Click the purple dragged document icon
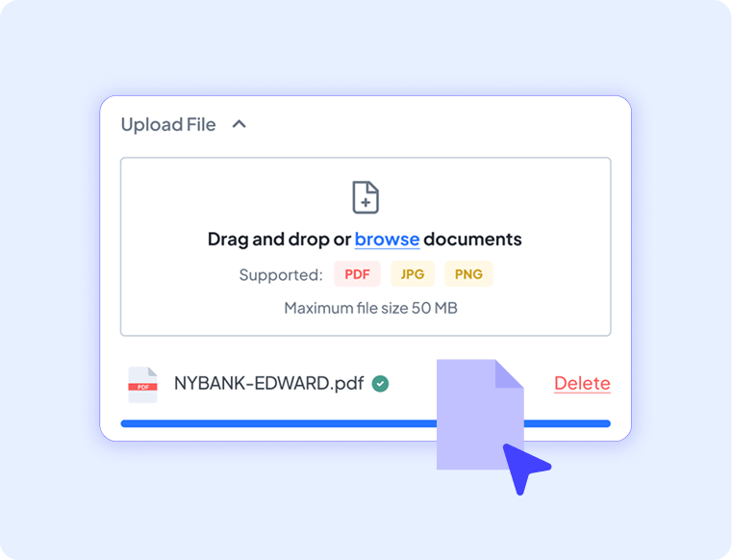 [480, 415]
